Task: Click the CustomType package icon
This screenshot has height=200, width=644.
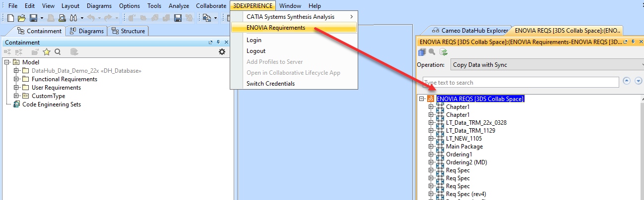Action: (25, 96)
